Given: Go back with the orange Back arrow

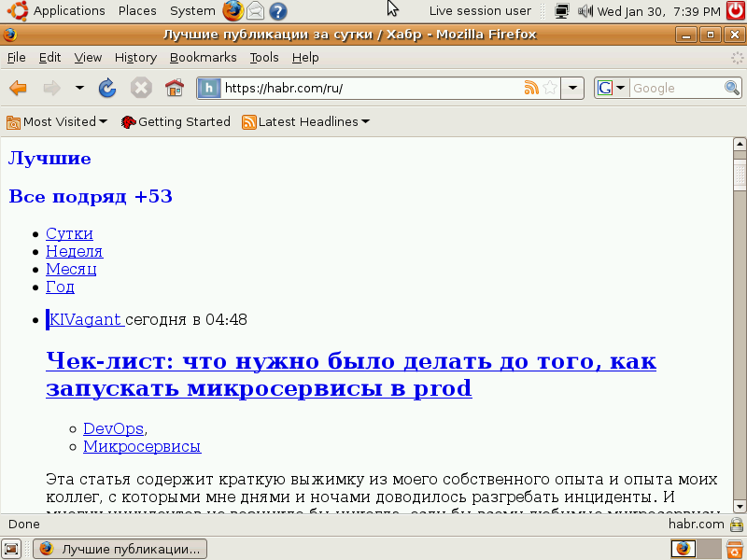Looking at the screenshot, I should pos(18,88).
